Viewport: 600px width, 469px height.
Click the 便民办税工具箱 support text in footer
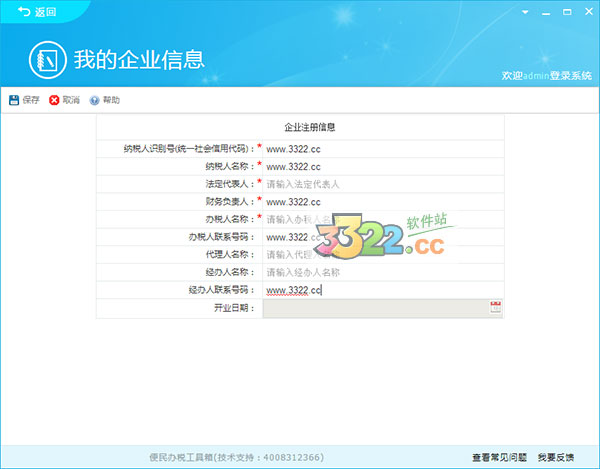click(236, 457)
